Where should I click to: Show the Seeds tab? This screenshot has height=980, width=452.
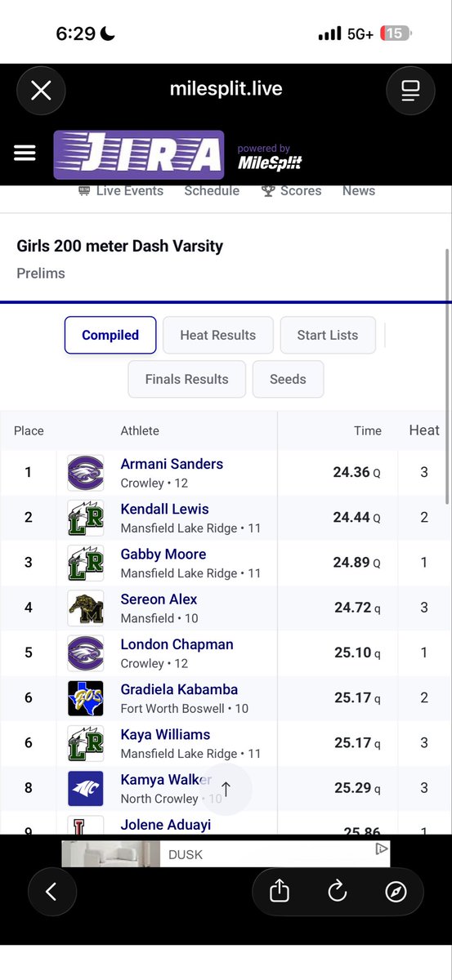288,379
